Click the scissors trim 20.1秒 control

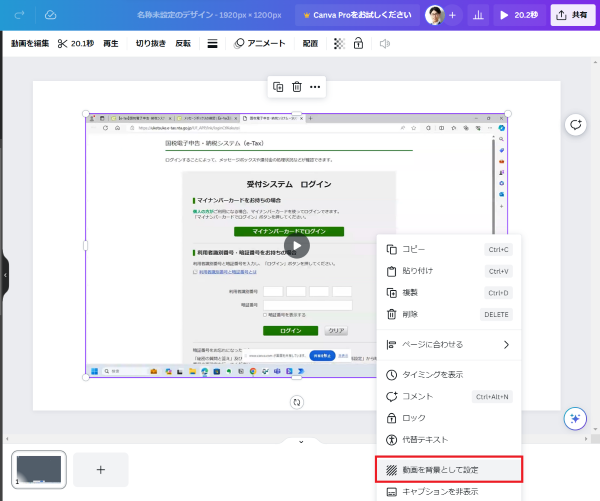pyautogui.click(x=76, y=44)
